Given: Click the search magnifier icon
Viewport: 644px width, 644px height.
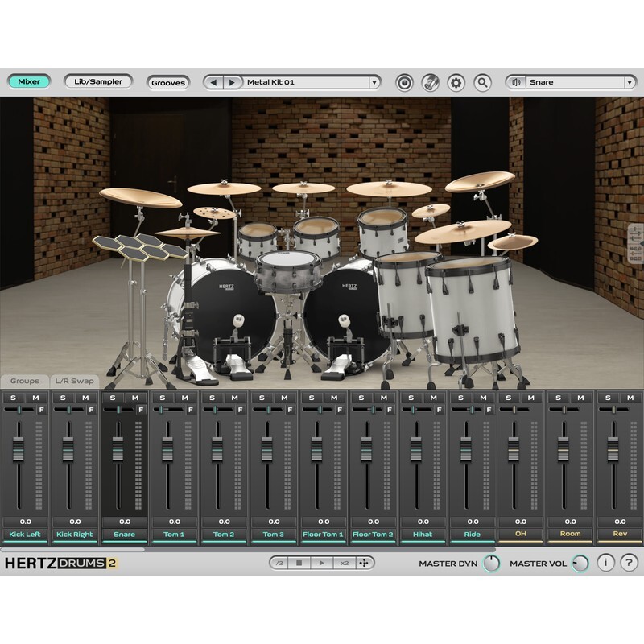Looking at the screenshot, I should (x=482, y=81).
